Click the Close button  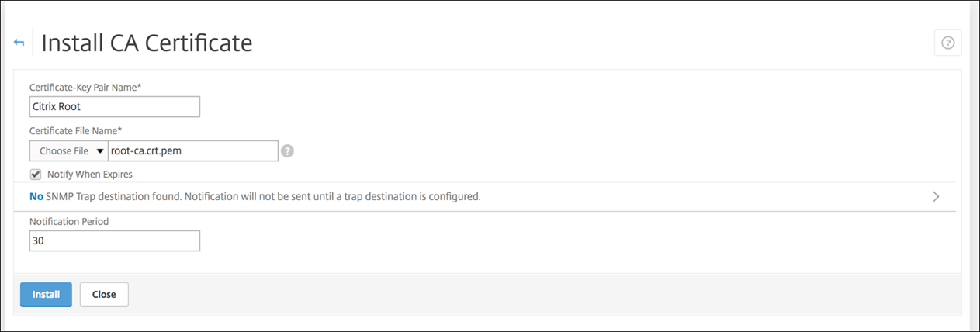104,295
